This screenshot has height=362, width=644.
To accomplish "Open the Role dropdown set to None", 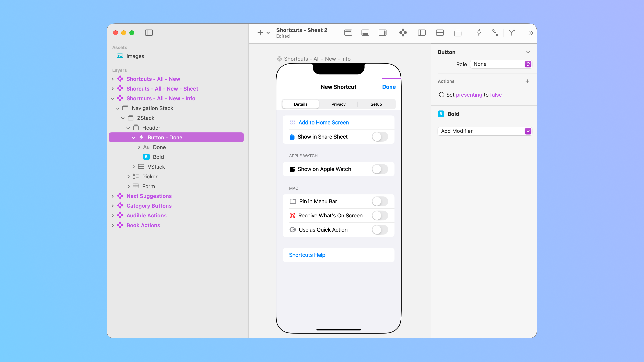I will [x=501, y=64].
